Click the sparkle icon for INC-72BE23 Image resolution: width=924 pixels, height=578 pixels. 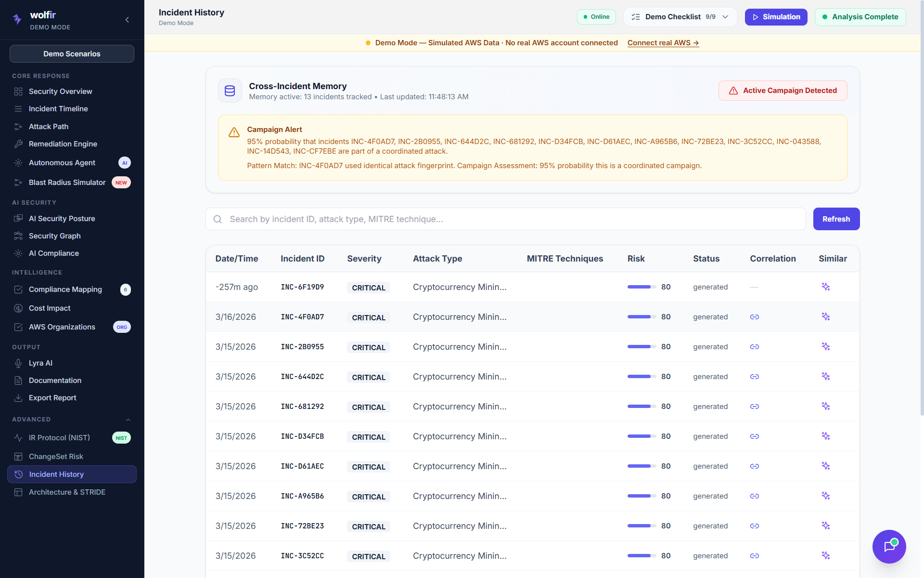(x=825, y=526)
